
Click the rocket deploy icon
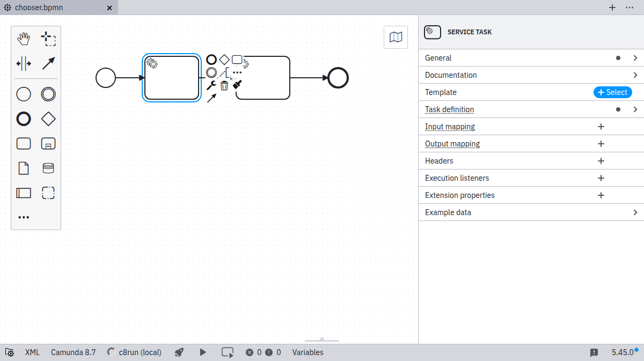pyautogui.click(x=179, y=352)
